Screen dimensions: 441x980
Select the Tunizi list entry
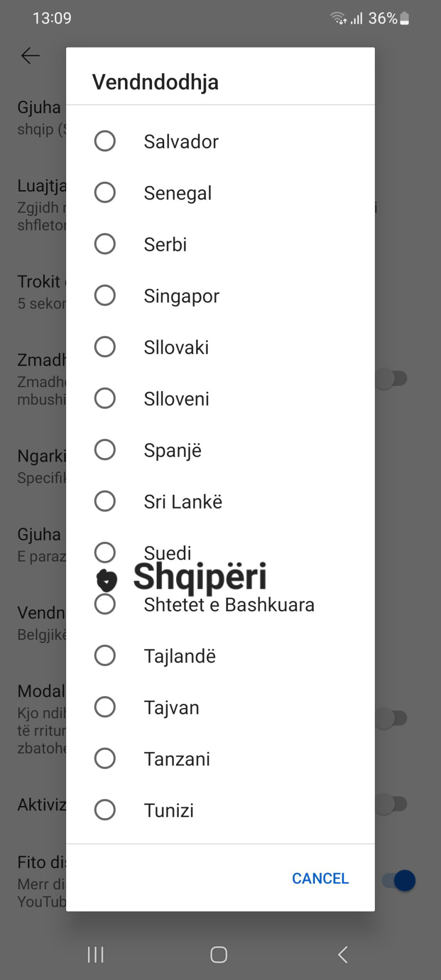(x=105, y=810)
